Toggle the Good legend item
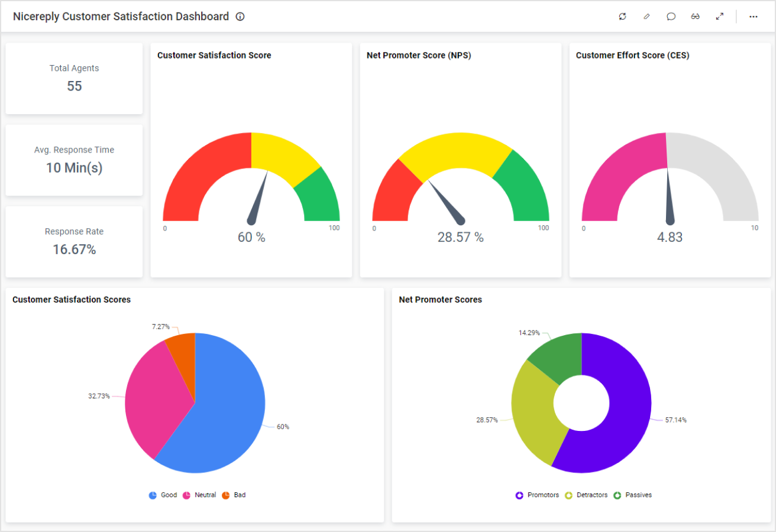 [163, 495]
